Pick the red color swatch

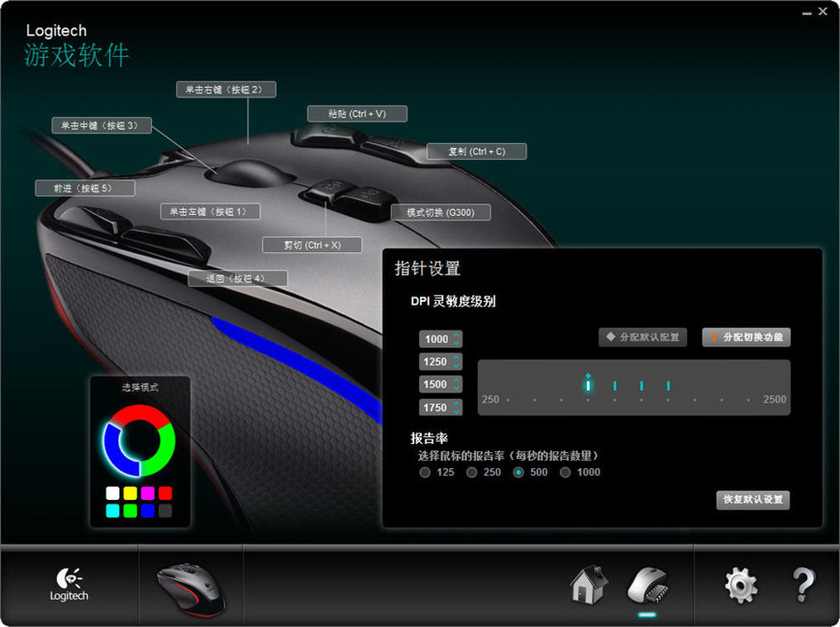pyautogui.click(x=165, y=493)
